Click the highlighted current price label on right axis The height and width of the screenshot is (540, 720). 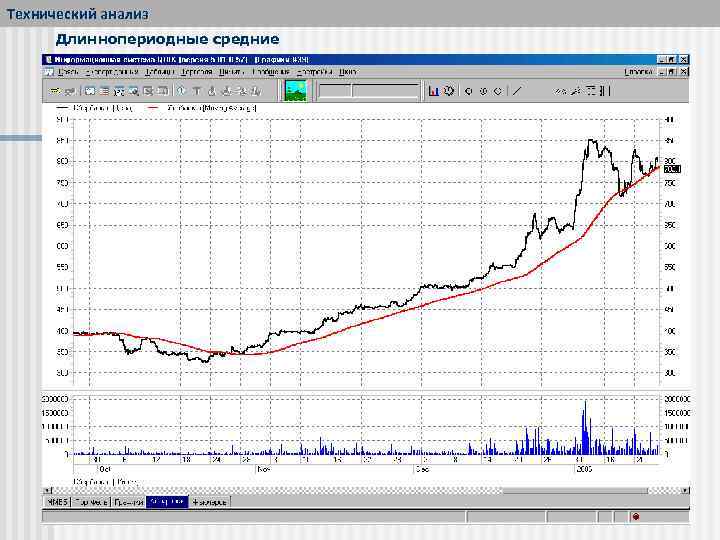pyautogui.click(x=672, y=169)
